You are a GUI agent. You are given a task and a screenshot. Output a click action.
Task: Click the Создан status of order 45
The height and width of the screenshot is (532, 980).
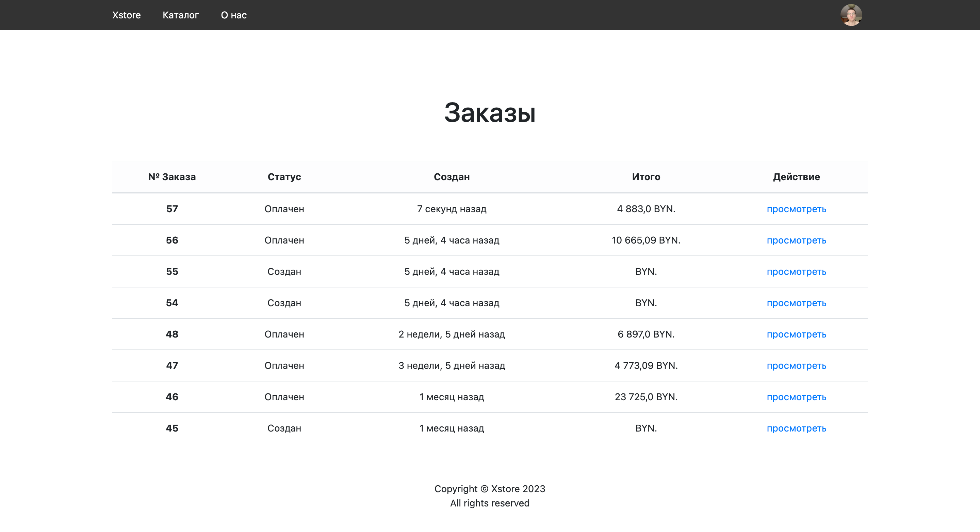[x=284, y=428]
